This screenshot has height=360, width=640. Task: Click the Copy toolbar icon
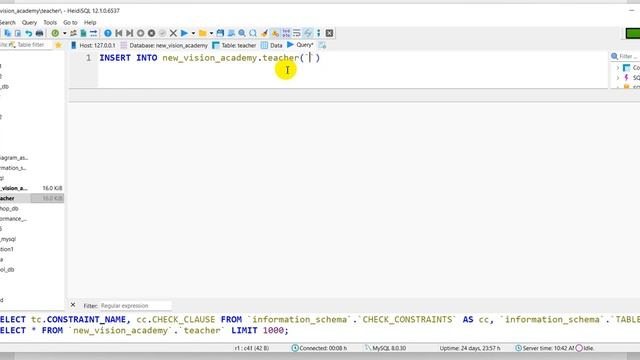tap(8, 33)
